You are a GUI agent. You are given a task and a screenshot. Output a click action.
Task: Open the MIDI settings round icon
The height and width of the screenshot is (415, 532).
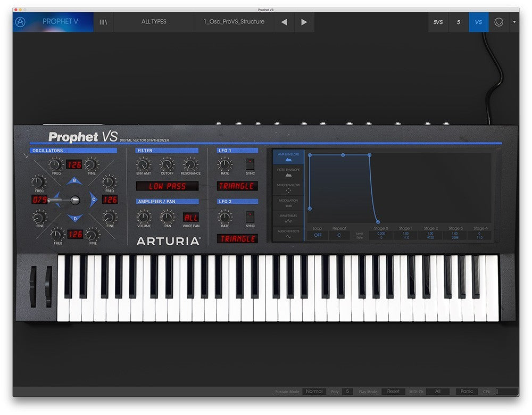499,22
